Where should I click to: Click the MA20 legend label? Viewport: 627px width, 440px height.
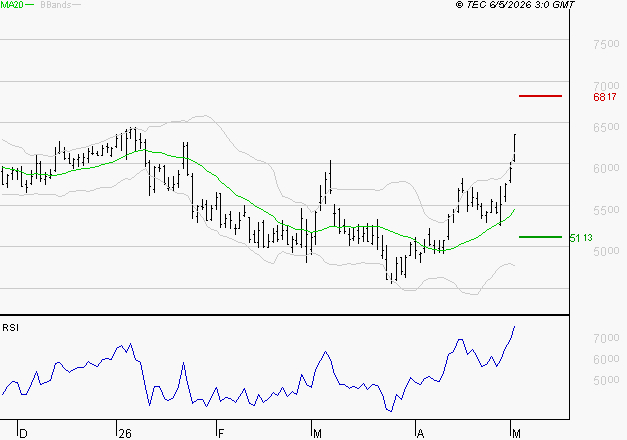(12, 5)
